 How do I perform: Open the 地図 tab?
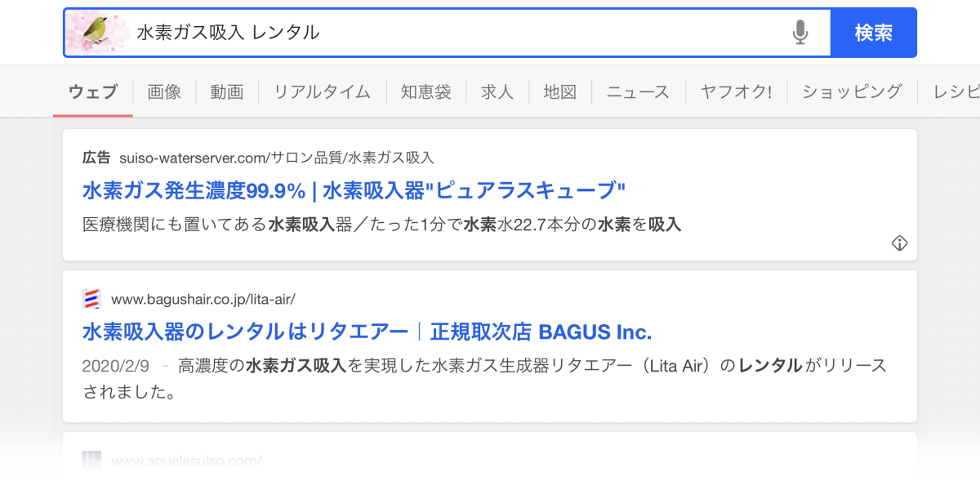560,92
